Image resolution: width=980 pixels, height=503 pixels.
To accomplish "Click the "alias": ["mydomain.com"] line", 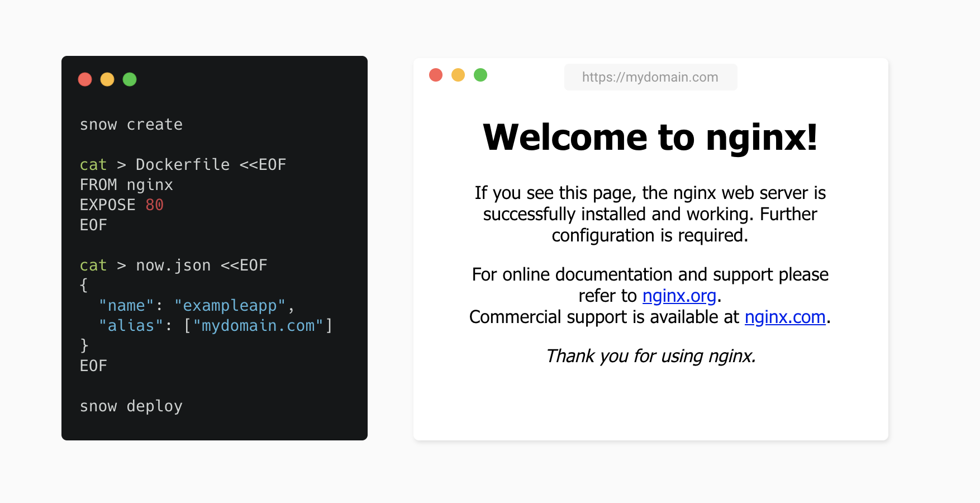I will (216, 326).
